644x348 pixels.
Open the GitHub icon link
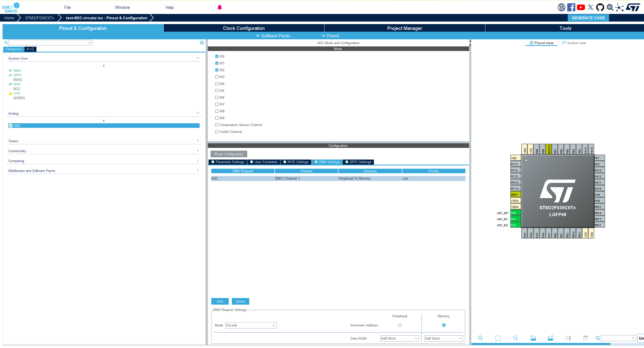pyautogui.click(x=600, y=7)
